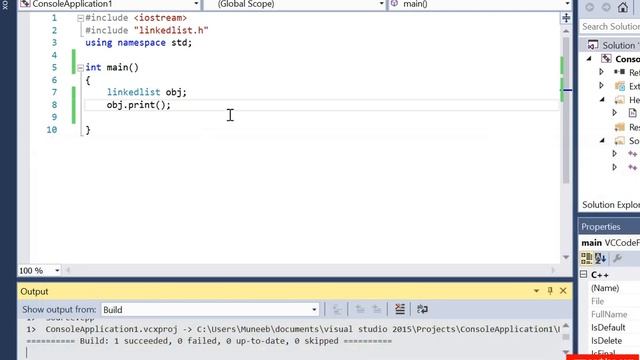This screenshot has height=360, width=640.
Task: Click 'using namespace std;' line
Action: pos(138,42)
